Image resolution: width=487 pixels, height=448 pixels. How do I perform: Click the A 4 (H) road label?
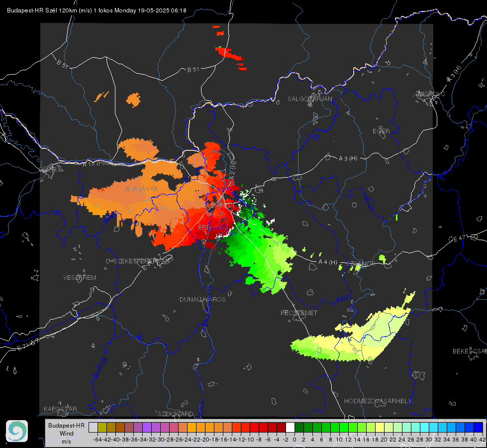(328, 262)
